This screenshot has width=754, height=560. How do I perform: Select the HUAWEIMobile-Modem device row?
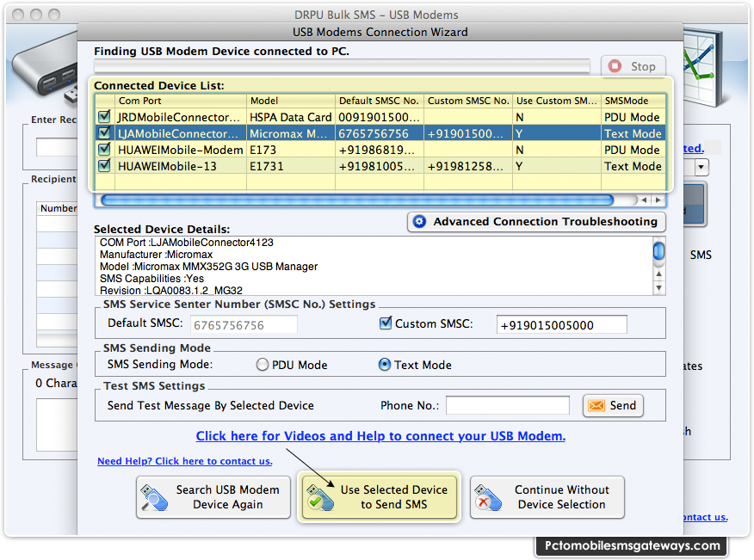pyautogui.click(x=380, y=150)
